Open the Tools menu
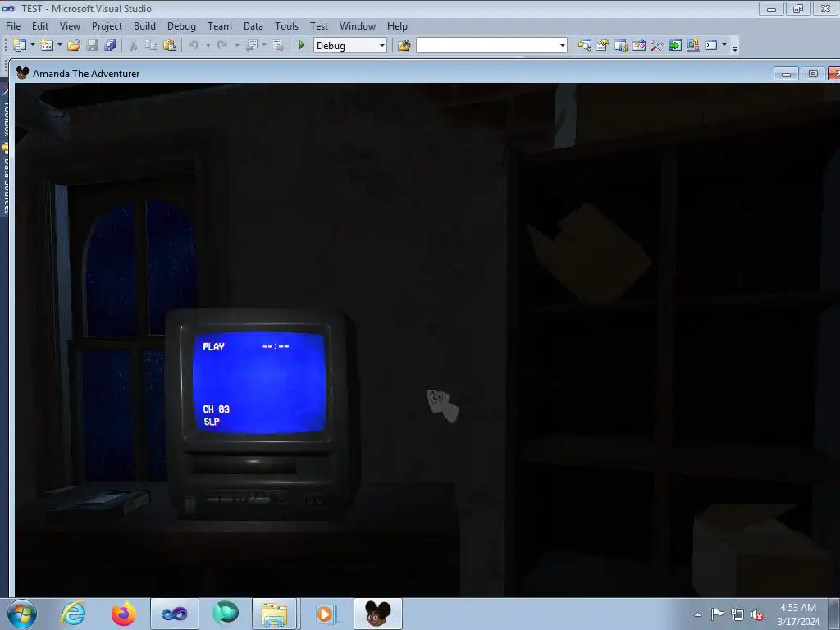Viewport: 840px width, 630px height. pyautogui.click(x=286, y=25)
